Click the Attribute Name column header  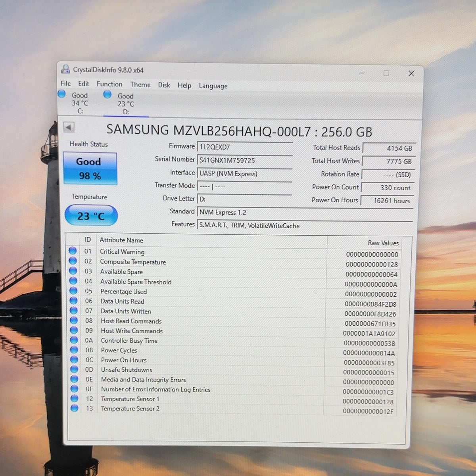121,240
